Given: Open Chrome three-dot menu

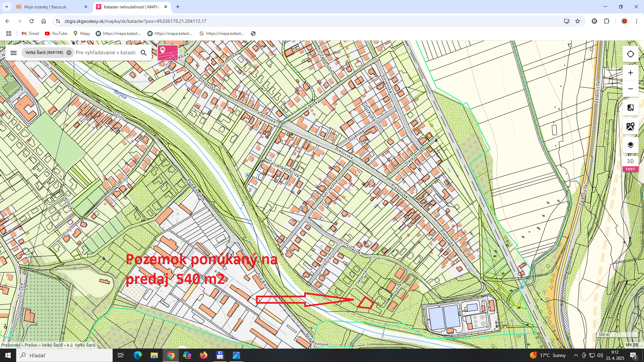Looking at the screenshot, I should click(636, 21).
